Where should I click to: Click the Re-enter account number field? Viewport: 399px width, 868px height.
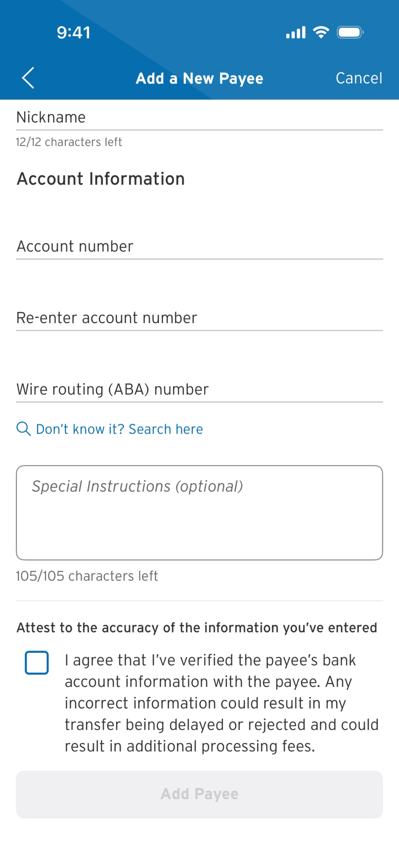[x=199, y=318]
